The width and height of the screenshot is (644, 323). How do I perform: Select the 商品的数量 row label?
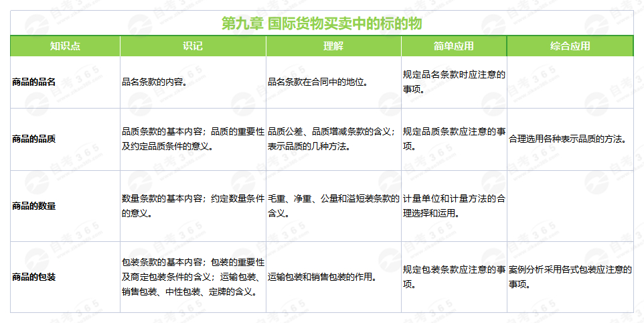click(33, 206)
